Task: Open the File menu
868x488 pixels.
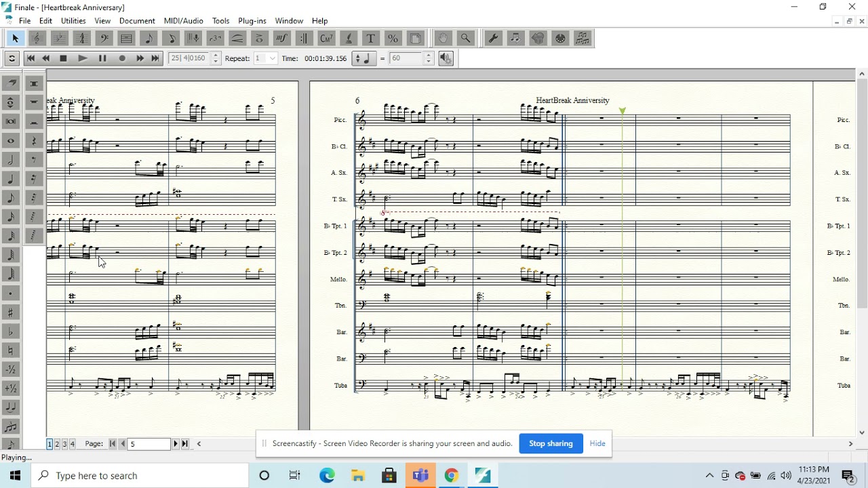Action: (x=25, y=21)
